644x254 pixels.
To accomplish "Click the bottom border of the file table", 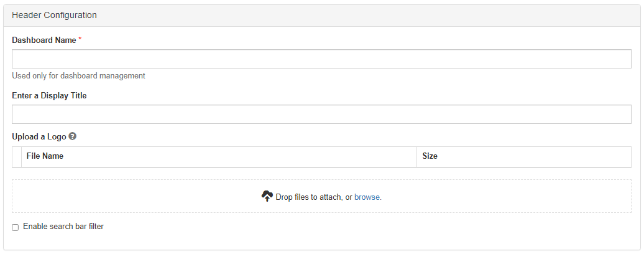I will click(x=321, y=167).
